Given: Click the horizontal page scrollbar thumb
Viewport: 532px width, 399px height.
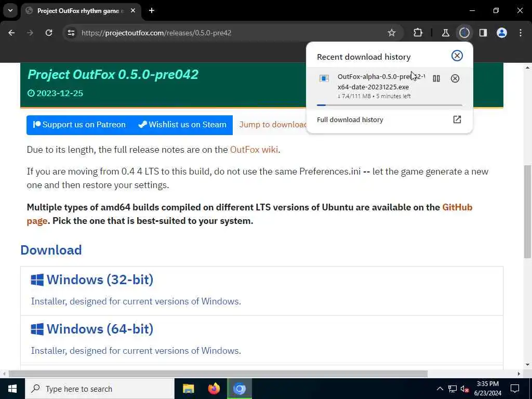Looking at the screenshot, I should click(x=218, y=374).
